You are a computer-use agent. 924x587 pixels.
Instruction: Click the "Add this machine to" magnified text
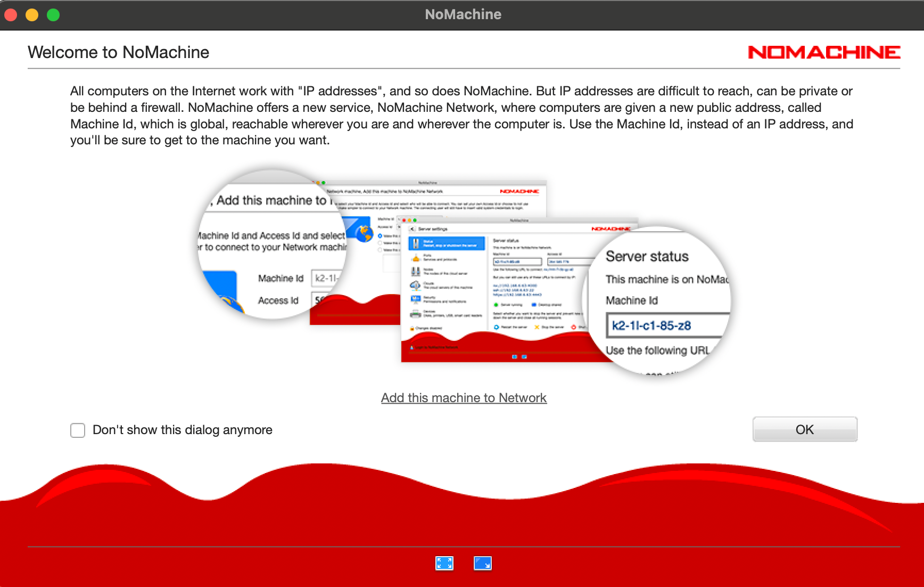pos(271,200)
